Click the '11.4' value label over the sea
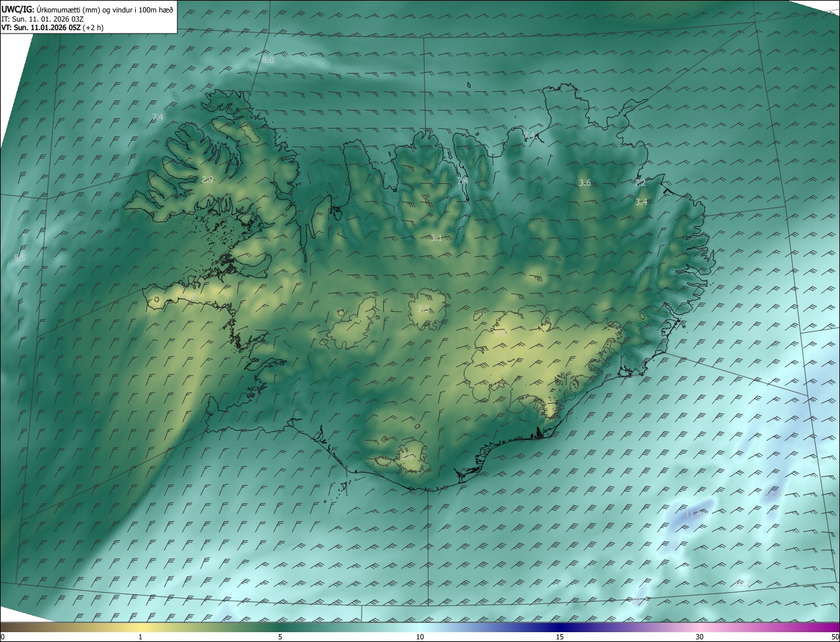 773,495
